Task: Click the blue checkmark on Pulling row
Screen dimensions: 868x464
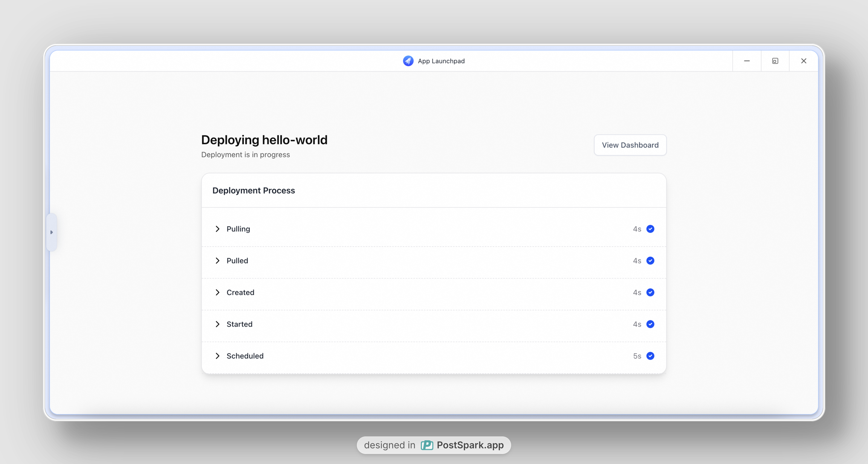Action: [x=650, y=229]
